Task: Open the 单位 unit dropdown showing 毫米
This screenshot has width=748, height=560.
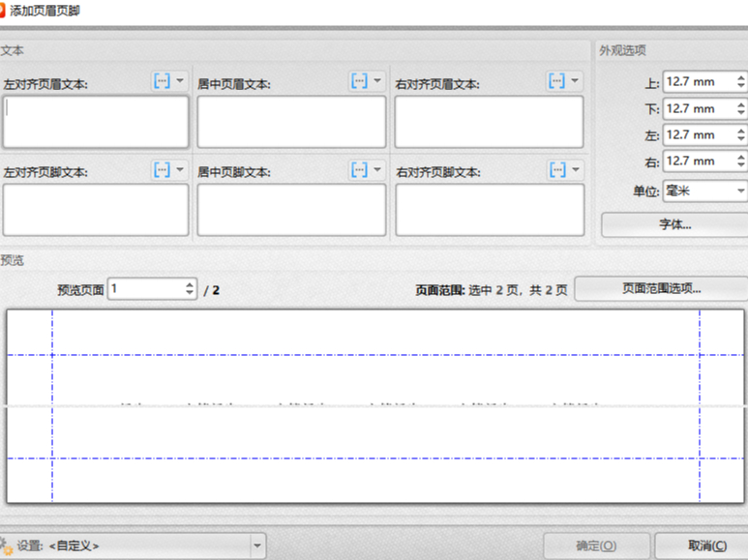Action: tap(705, 191)
